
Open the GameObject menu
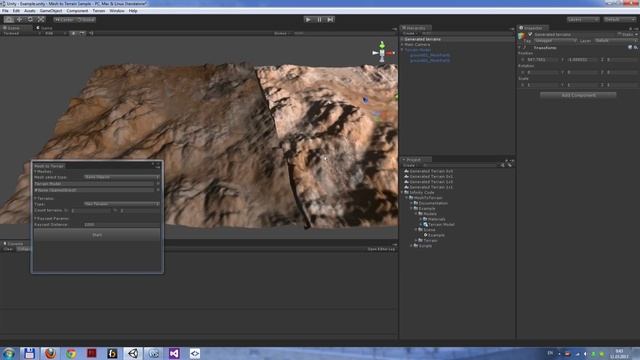tap(51, 11)
